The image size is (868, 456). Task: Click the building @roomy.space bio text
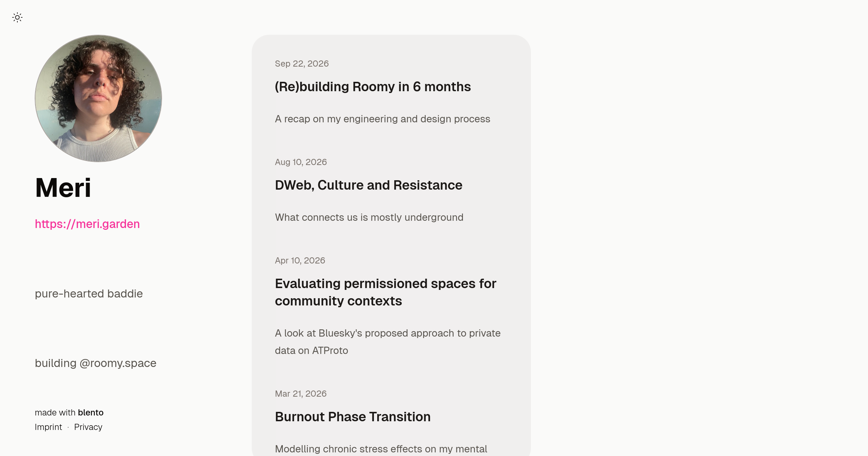[x=95, y=363]
